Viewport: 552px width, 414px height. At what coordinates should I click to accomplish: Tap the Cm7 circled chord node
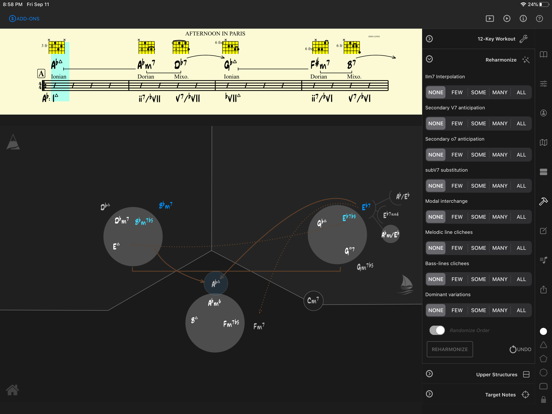(x=313, y=301)
